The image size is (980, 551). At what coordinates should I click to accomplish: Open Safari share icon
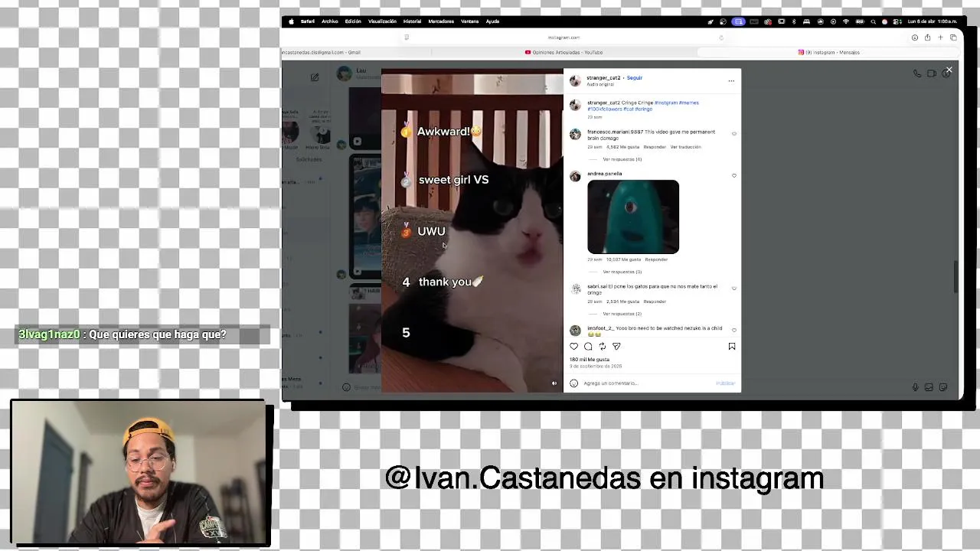(927, 37)
